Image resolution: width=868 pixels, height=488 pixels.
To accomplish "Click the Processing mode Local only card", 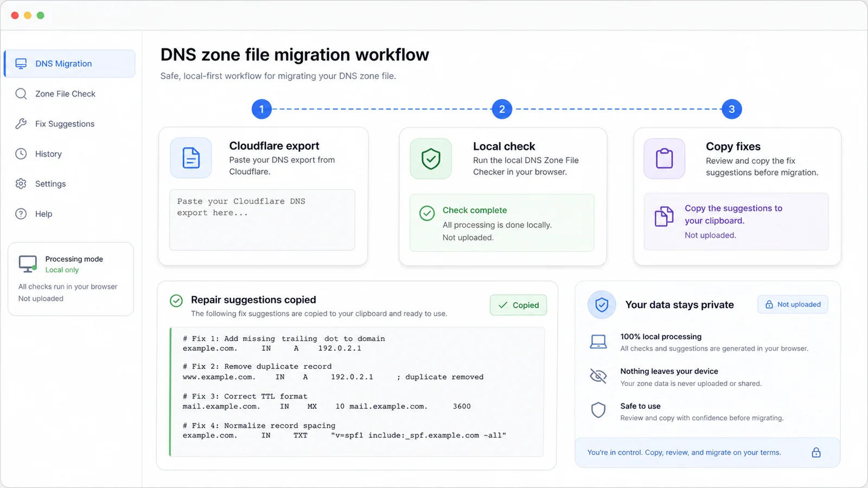I will 71,279.
